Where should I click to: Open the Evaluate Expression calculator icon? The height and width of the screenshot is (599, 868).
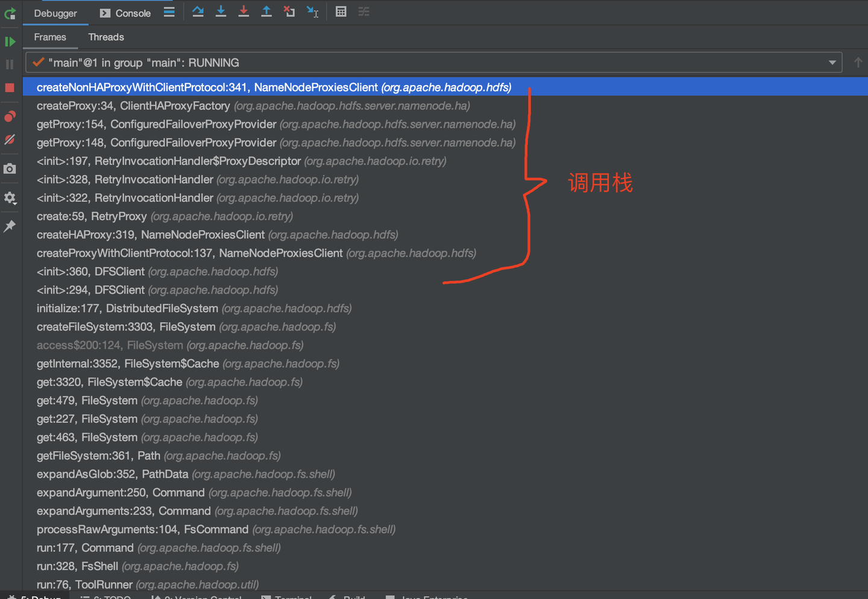(341, 11)
